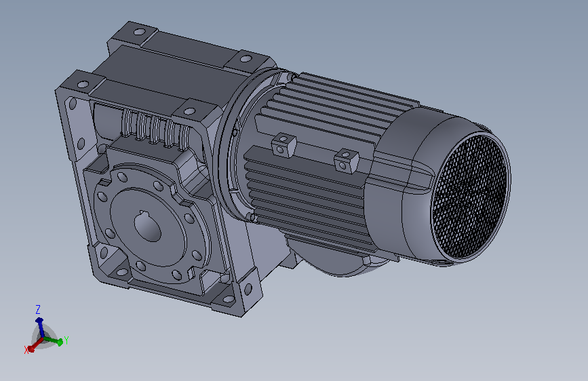Click the blue Z axis arrow of the triad
The width and height of the screenshot is (588, 381).
pos(40,327)
